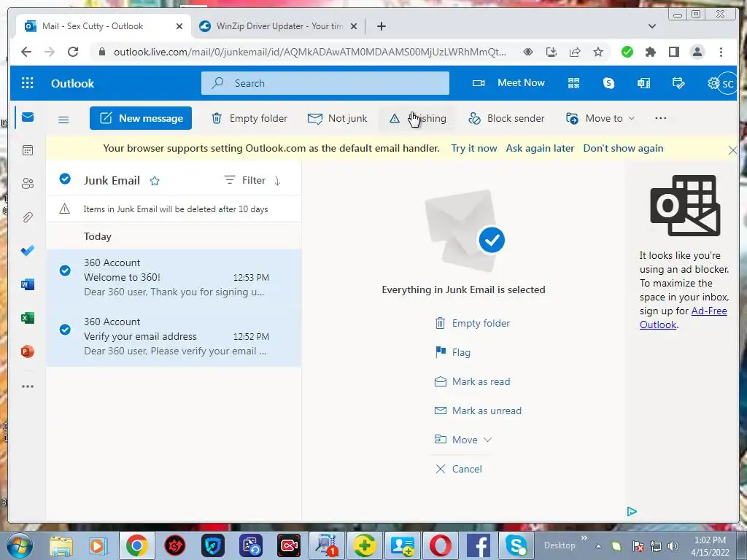Click Phishing in the toolbar

[417, 118]
